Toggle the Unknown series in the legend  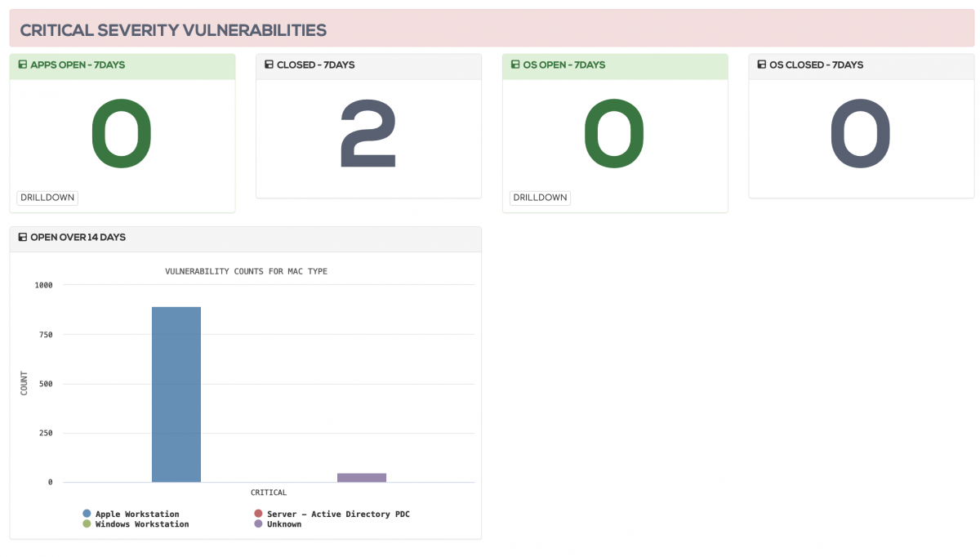pyautogui.click(x=259, y=524)
